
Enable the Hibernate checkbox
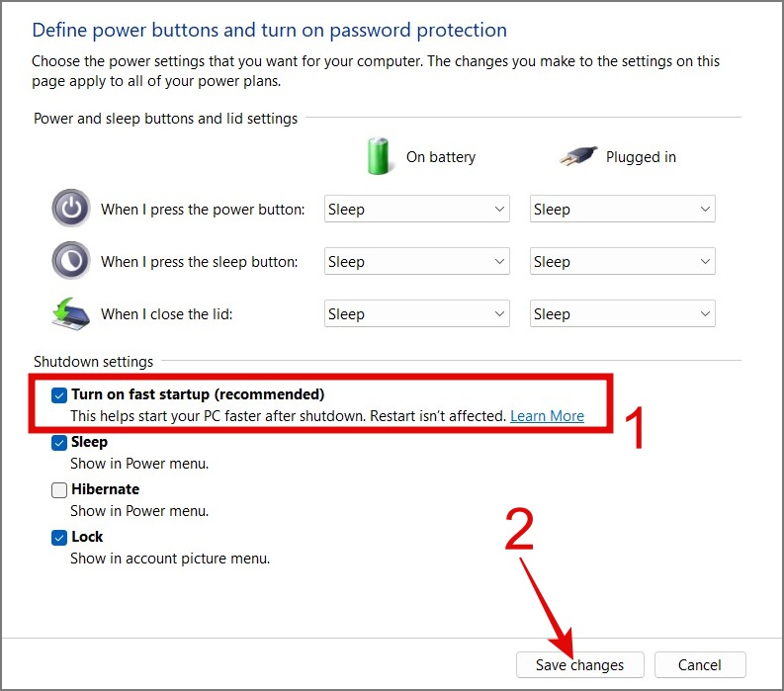pyautogui.click(x=59, y=489)
